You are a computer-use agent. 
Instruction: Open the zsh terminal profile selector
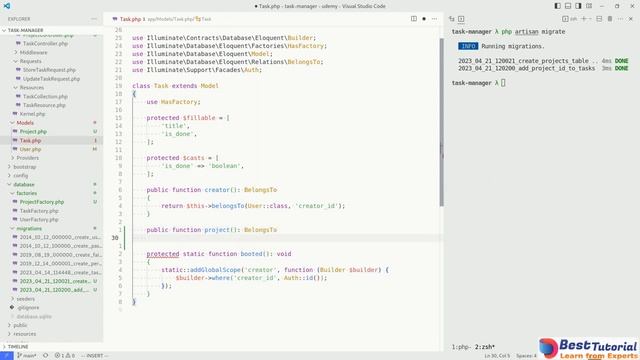point(569,19)
